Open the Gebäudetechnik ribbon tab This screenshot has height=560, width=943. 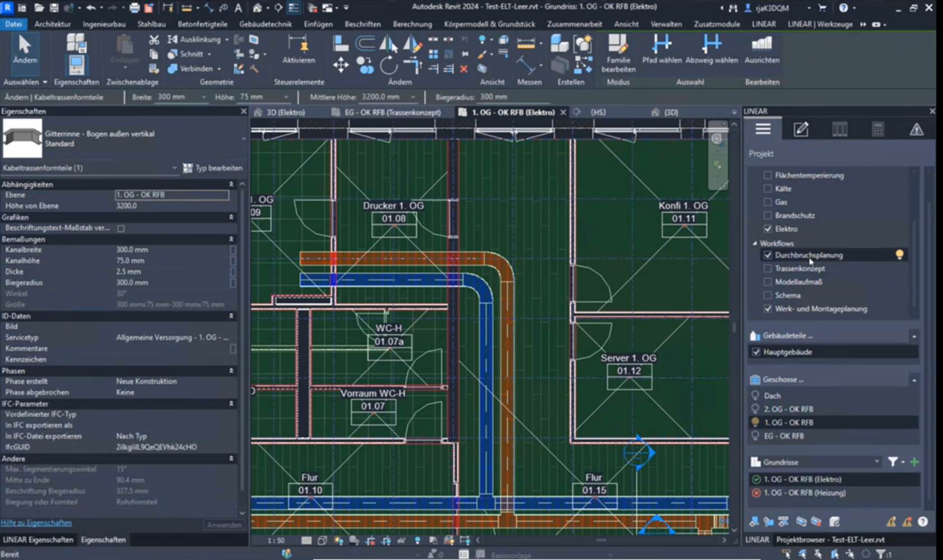click(x=265, y=24)
